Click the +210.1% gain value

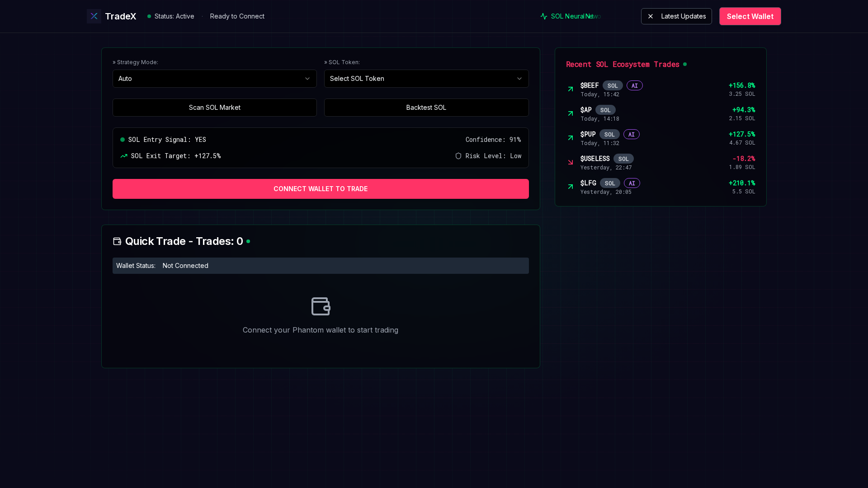(x=742, y=183)
